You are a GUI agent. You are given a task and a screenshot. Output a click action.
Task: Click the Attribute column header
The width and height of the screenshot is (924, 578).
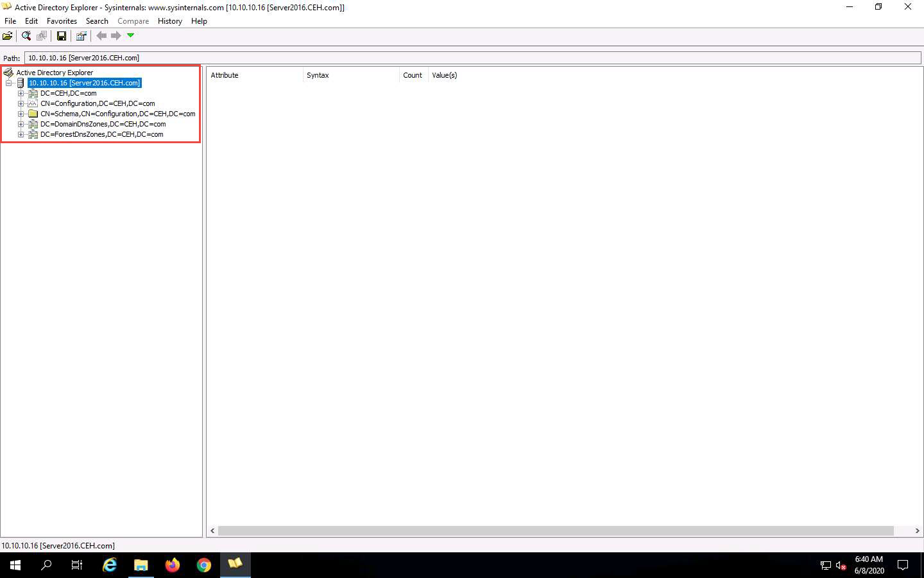pos(255,75)
